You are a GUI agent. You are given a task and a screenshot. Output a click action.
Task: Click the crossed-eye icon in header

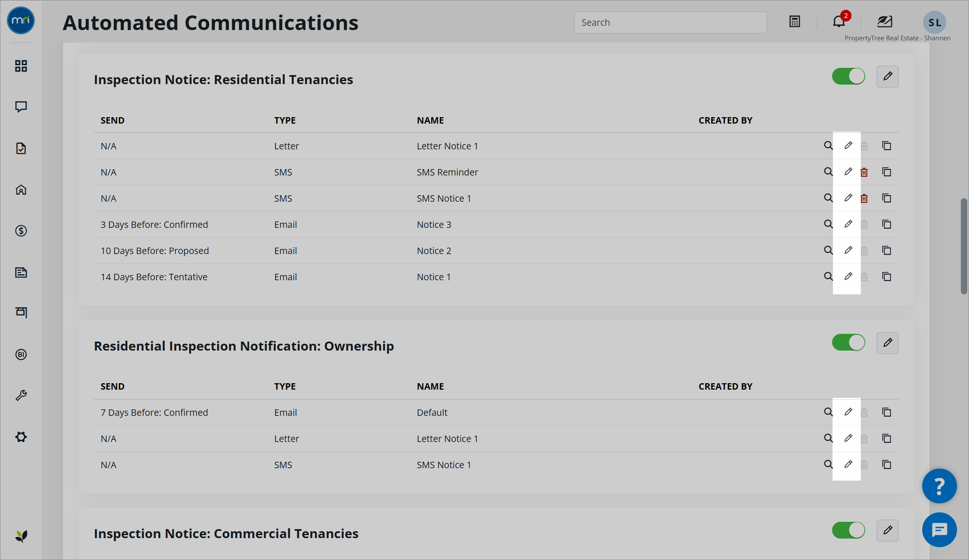click(885, 21)
